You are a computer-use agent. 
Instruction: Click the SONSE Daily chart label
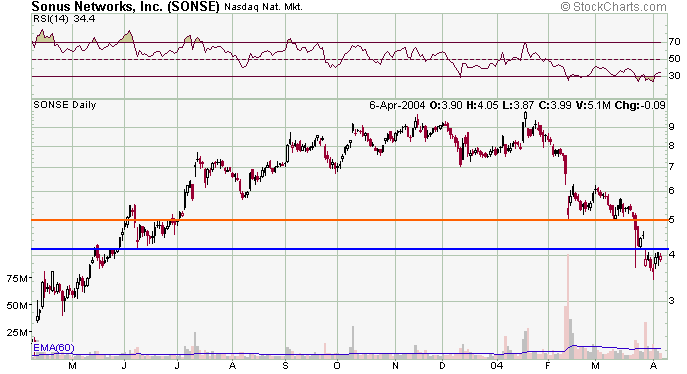pyautogui.click(x=65, y=105)
